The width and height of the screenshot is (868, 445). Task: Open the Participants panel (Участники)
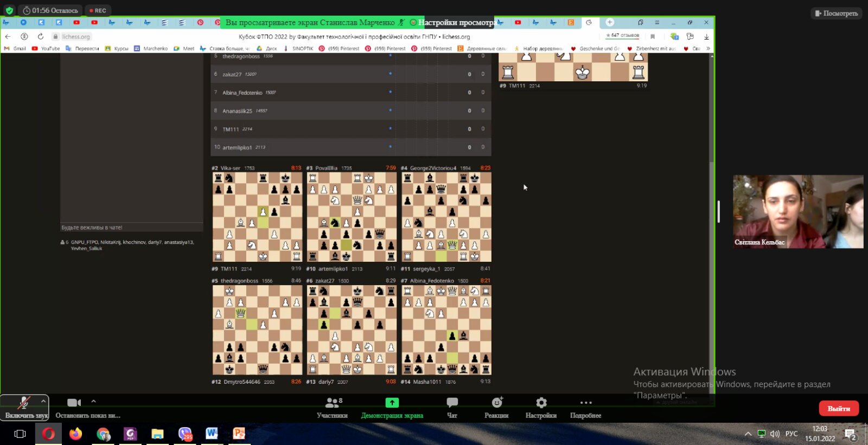332,408
